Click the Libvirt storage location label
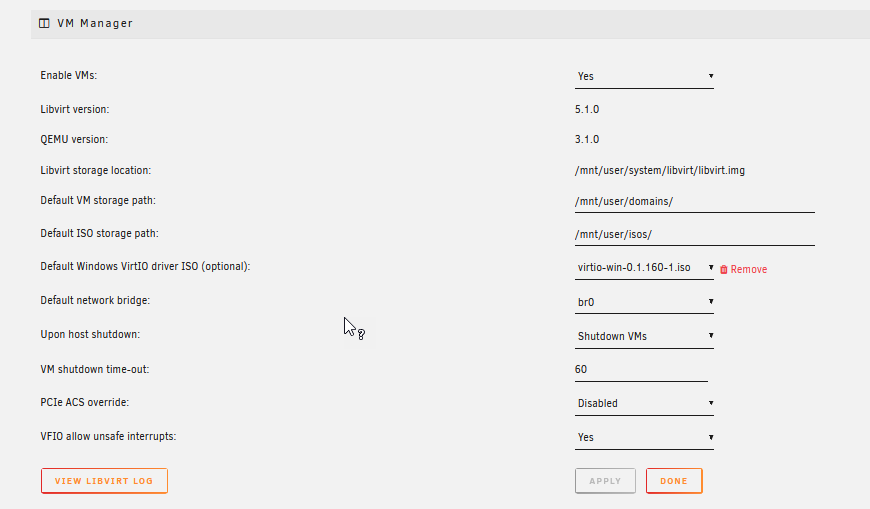The image size is (870, 509). pos(95,170)
